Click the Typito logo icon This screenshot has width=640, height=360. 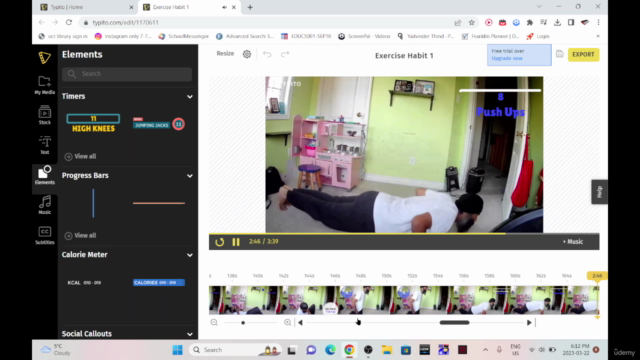click(44, 58)
